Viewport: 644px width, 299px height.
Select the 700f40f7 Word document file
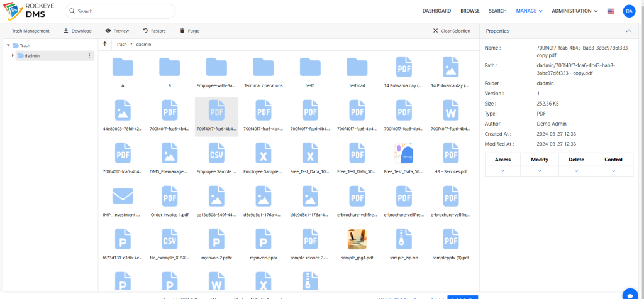(x=450, y=115)
